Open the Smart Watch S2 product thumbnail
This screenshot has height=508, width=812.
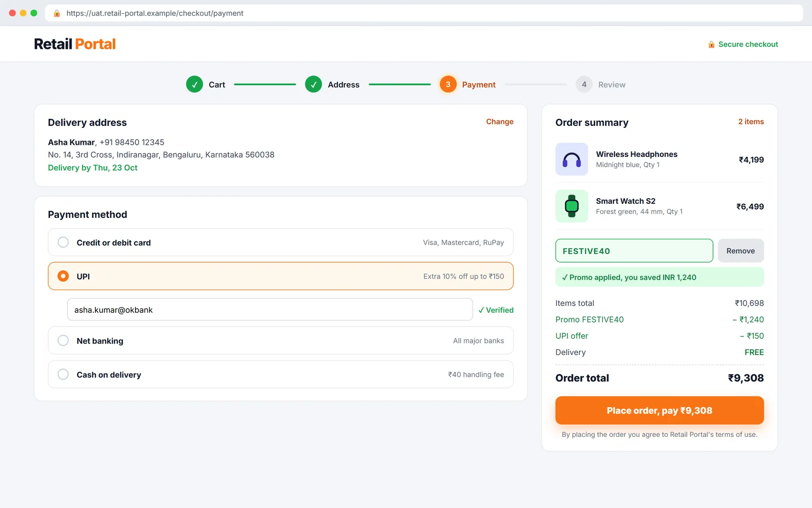[571, 206]
